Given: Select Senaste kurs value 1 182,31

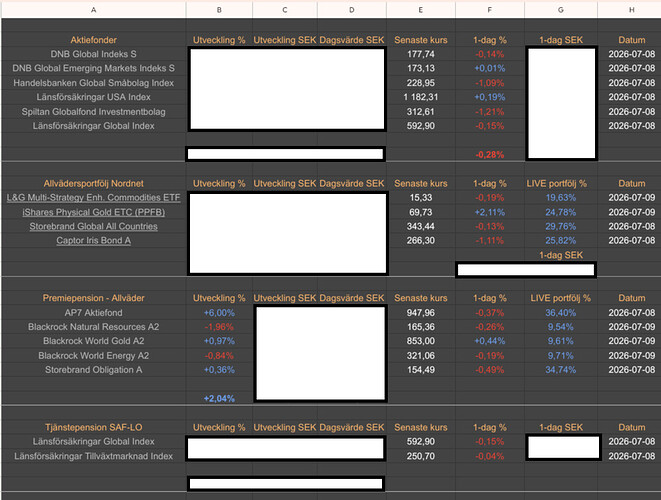Looking at the screenshot, I should (421, 97).
